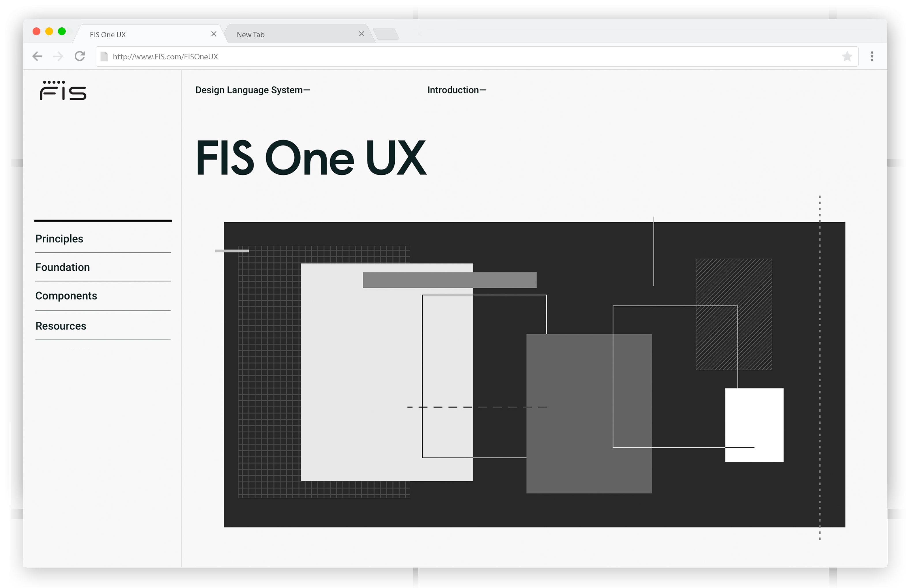Close the New Tab tab

tap(361, 34)
